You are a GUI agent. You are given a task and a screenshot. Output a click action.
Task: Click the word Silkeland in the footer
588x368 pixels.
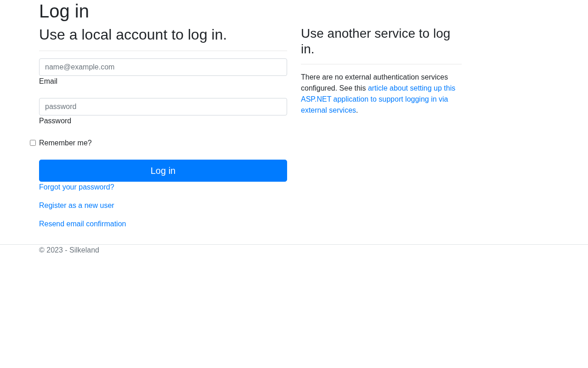84,250
